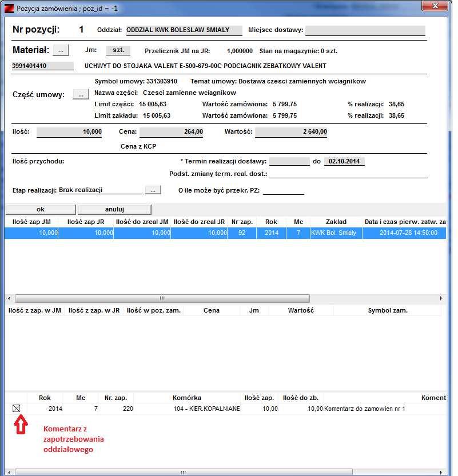Image resolution: width=458 pixels, height=476 pixels.
Task: Click the Komórka column header
Action: tap(187, 398)
